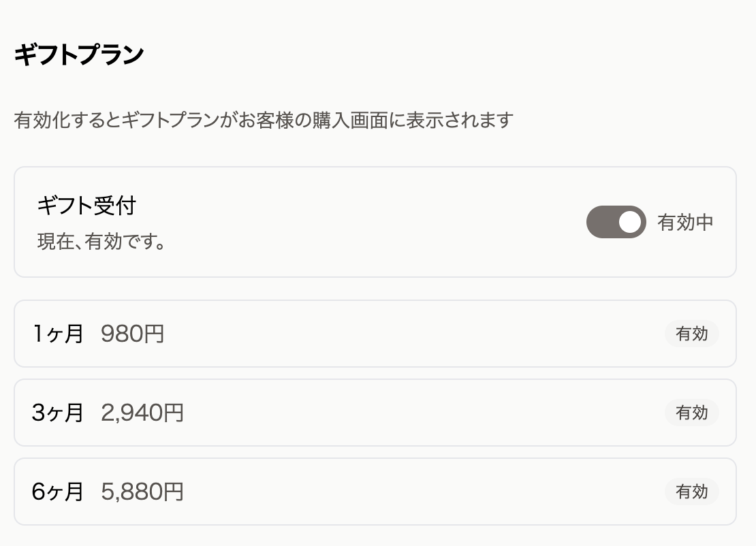
Task: Click the 有効 badge on the 1ヶ月 plan
Action: pos(691,334)
